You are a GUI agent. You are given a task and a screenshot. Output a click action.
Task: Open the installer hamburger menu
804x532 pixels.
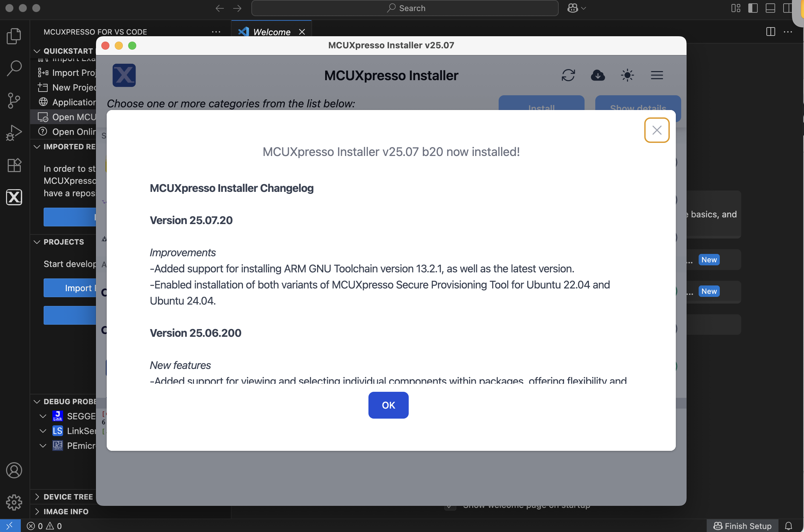pyautogui.click(x=657, y=75)
